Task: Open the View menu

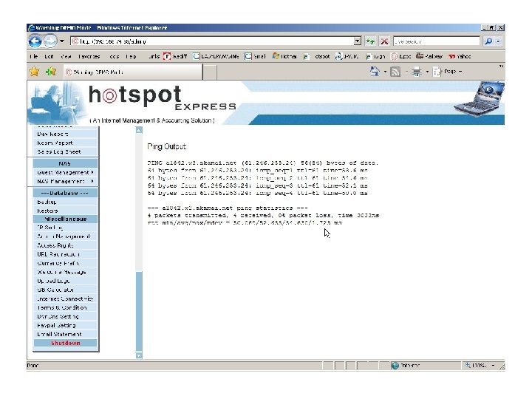Action: [x=66, y=56]
